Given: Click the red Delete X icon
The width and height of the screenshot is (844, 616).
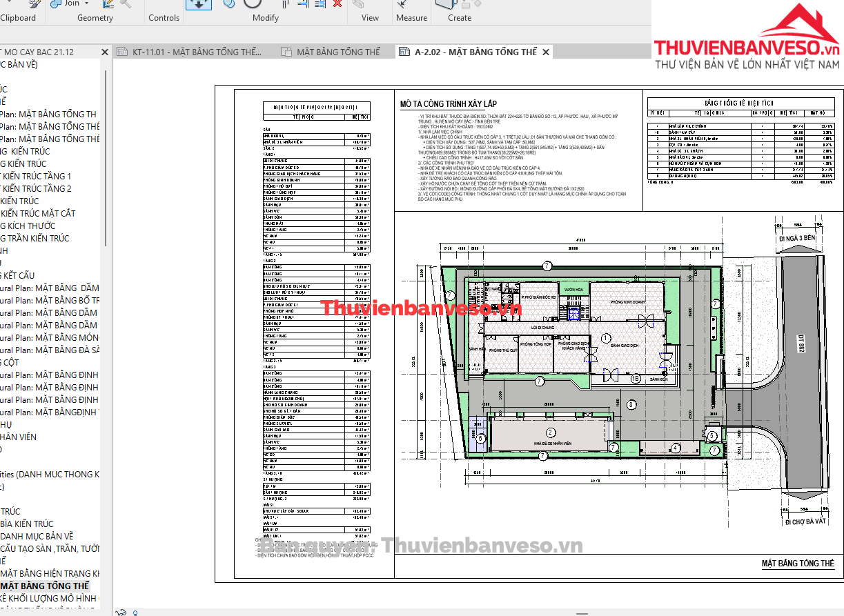Looking at the screenshot, I should [337, 3].
